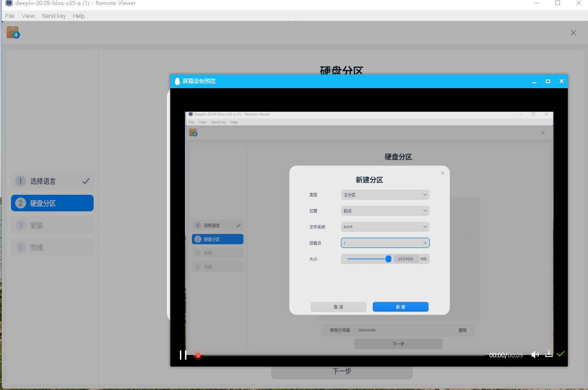588x390 pixels.
Task: Click the 屏幕录制预览 title text
Action: pos(199,81)
